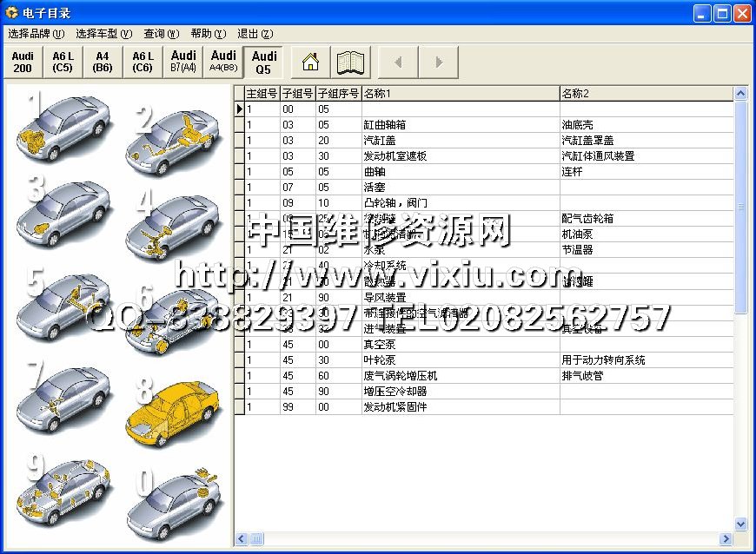Click the forward arrow navigation button
The image size is (756, 554).
click(x=439, y=63)
